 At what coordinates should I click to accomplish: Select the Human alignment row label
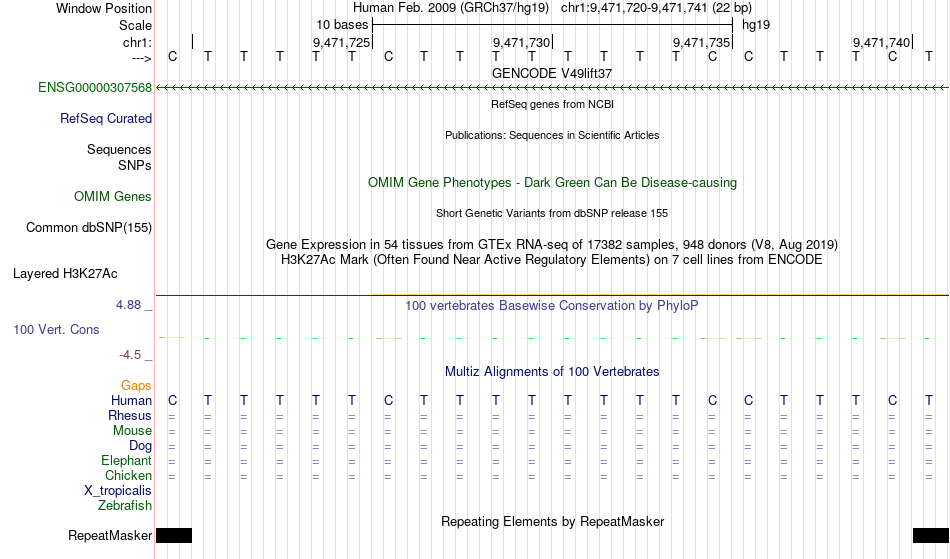click(131, 401)
